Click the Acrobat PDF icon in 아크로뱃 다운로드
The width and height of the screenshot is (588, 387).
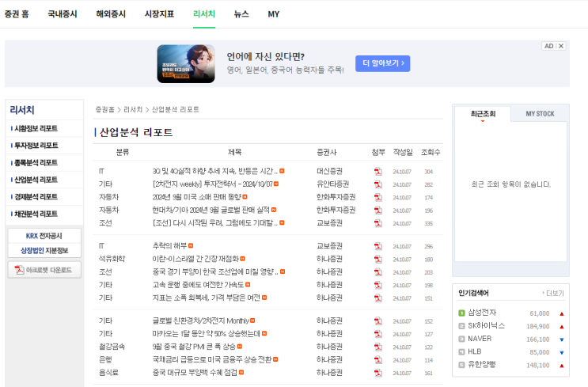pos(19,270)
